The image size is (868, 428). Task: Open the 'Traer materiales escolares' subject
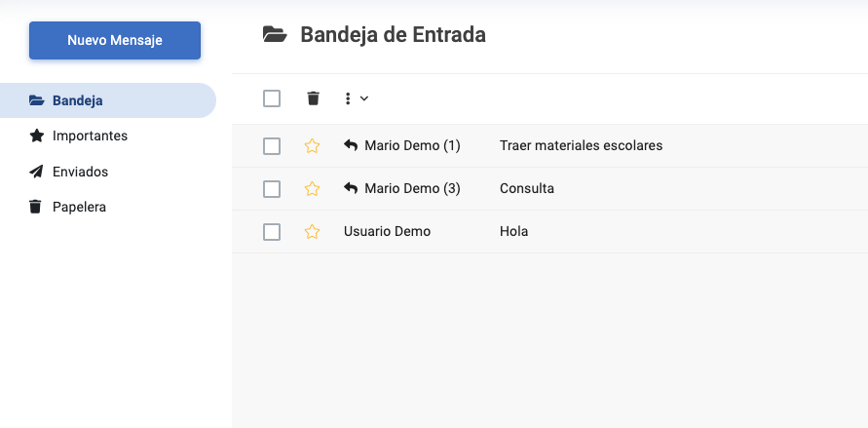coord(582,145)
